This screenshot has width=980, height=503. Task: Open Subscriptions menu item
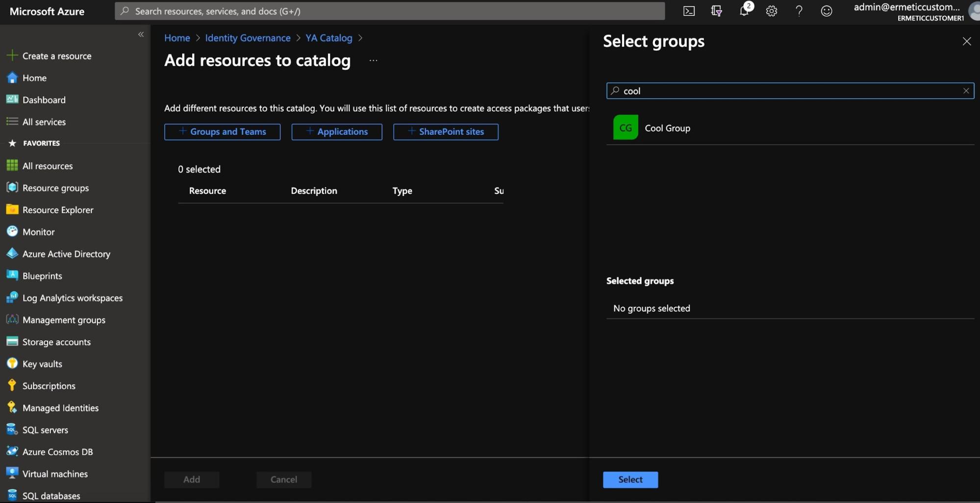point(49,386)
